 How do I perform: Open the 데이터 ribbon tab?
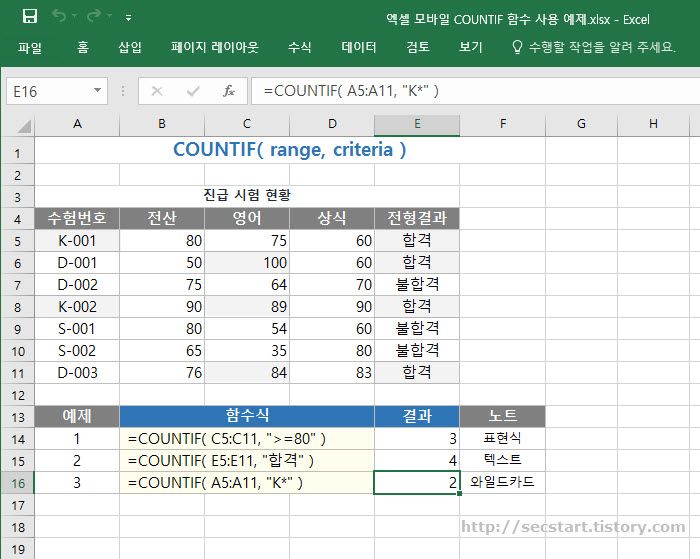click(358, 47)
